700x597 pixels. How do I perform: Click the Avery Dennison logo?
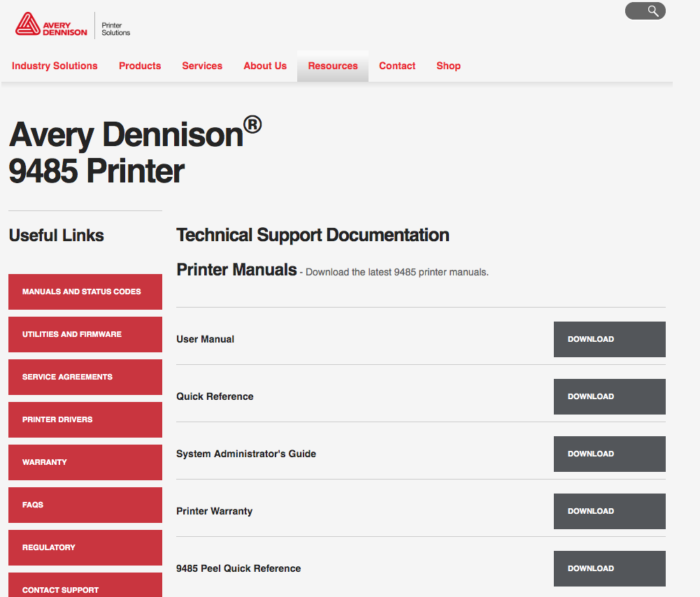click(x=51, y=24)
